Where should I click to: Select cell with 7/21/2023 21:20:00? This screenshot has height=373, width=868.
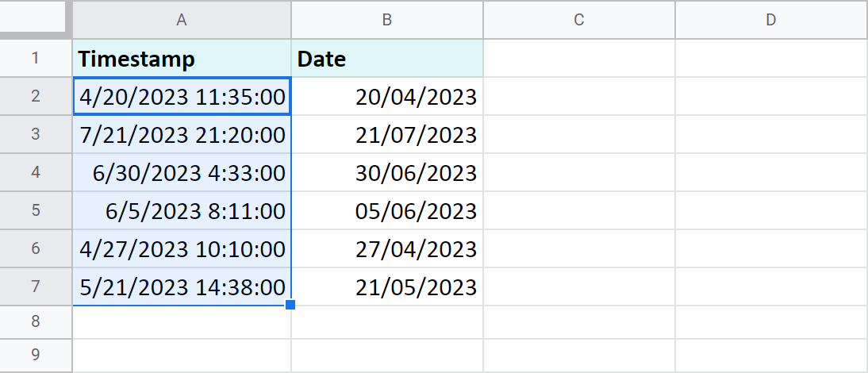[182, 135]
